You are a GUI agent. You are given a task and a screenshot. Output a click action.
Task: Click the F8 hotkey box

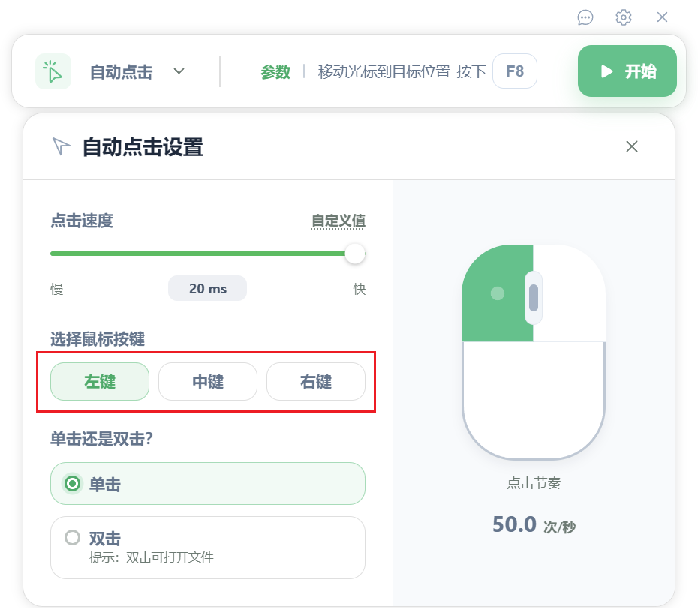pyautogui.click(x=515, y=71)
